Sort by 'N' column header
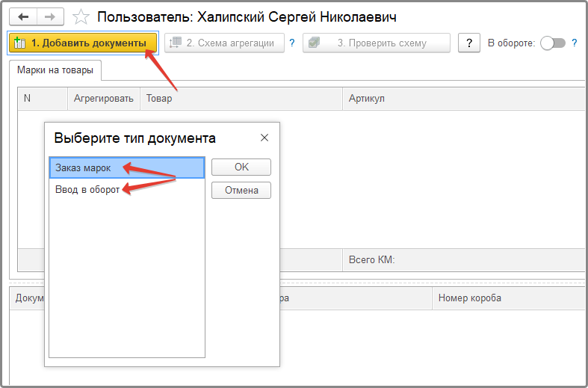The width and height of the screenshot is (588, 388). point(43,99)
